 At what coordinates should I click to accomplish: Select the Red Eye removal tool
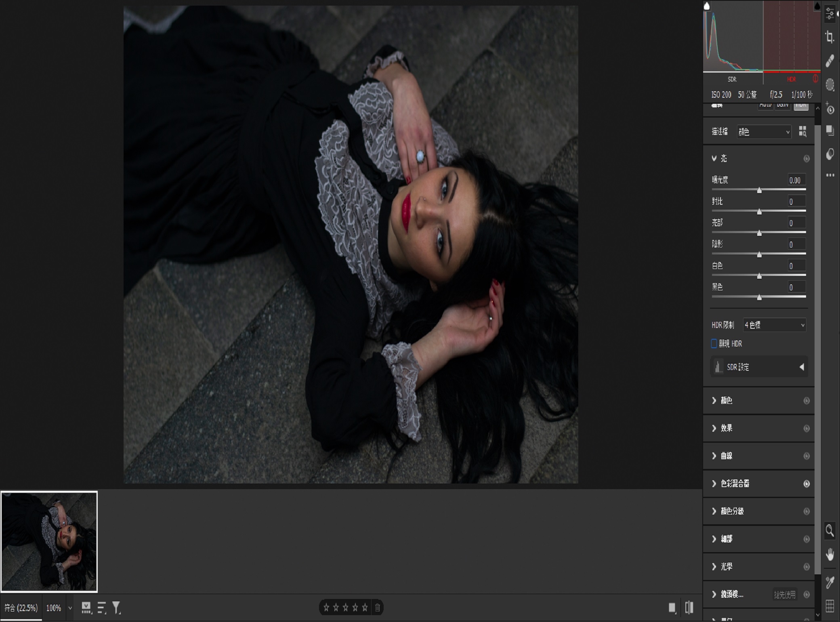pos(830,109)
